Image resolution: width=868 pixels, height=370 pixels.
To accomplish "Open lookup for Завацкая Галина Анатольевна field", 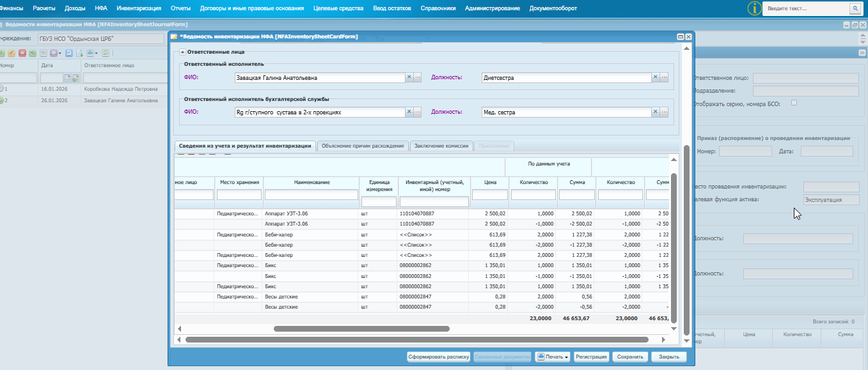I will (418, 77).
